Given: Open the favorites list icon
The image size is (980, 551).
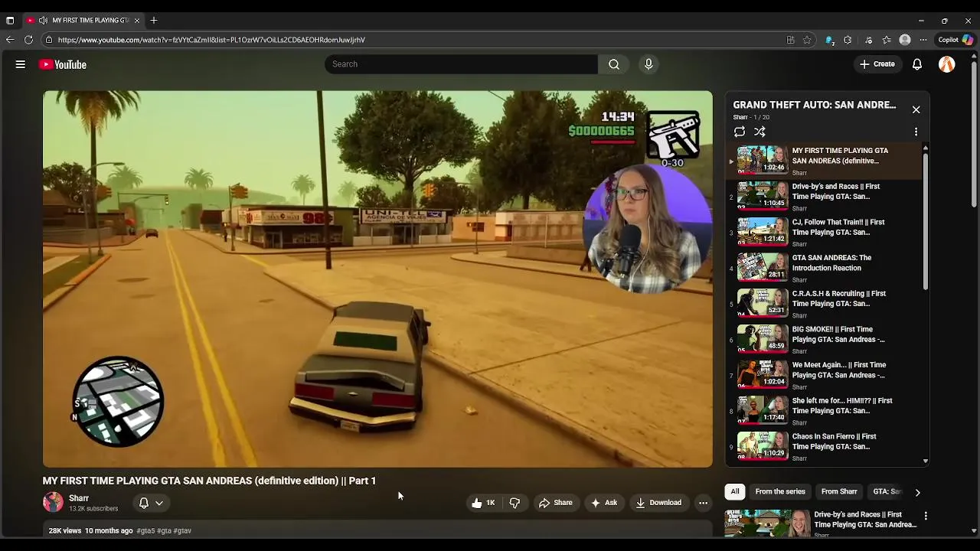Looking at the screenshot, I should pyautogui.click(x=886, y=40).
